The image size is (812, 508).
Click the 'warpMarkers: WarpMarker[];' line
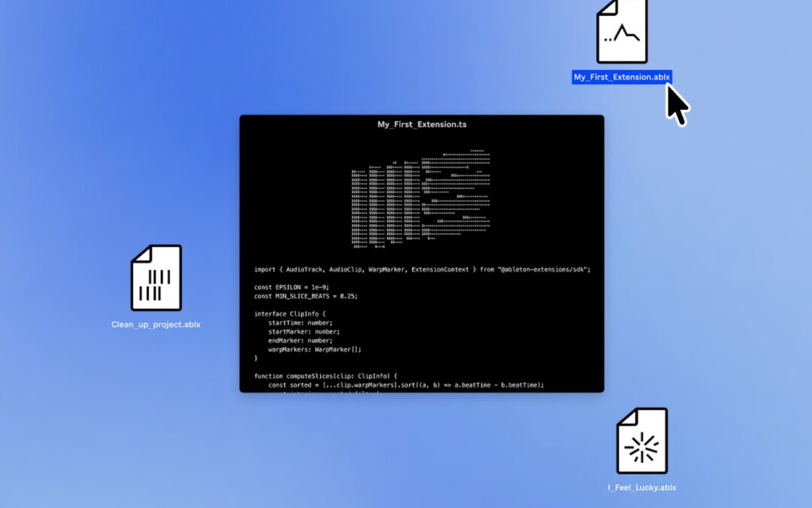pyautogui.click(x=314, y=349)
